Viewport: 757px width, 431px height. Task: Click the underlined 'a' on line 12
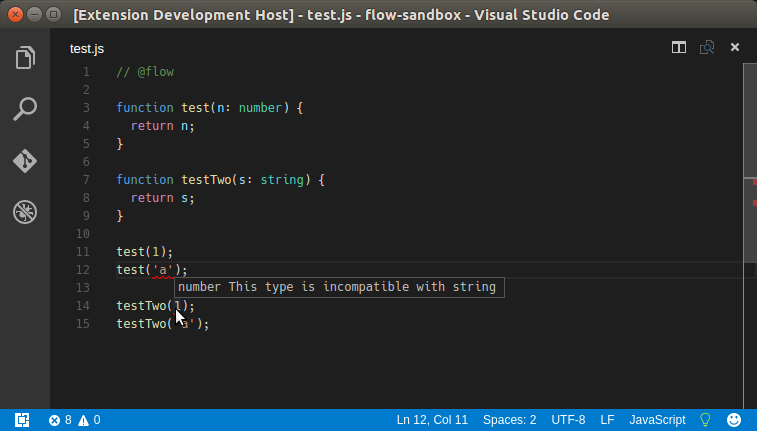click(x=163, y=271)
